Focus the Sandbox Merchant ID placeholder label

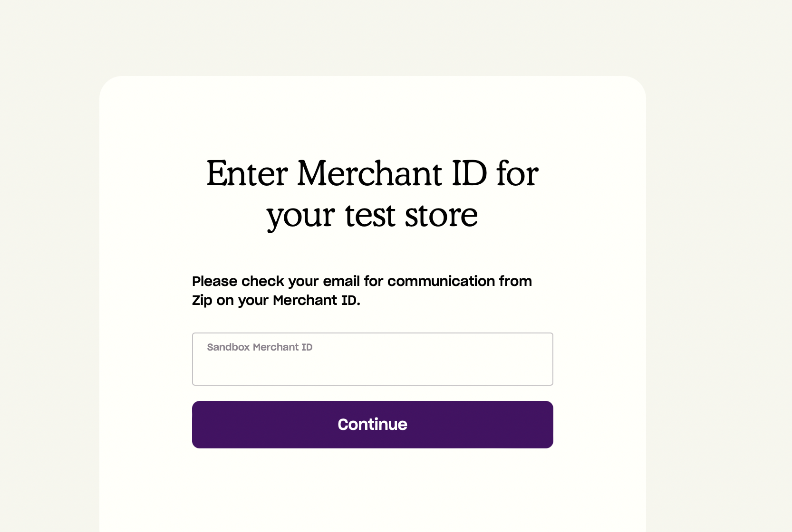(260, 347)
